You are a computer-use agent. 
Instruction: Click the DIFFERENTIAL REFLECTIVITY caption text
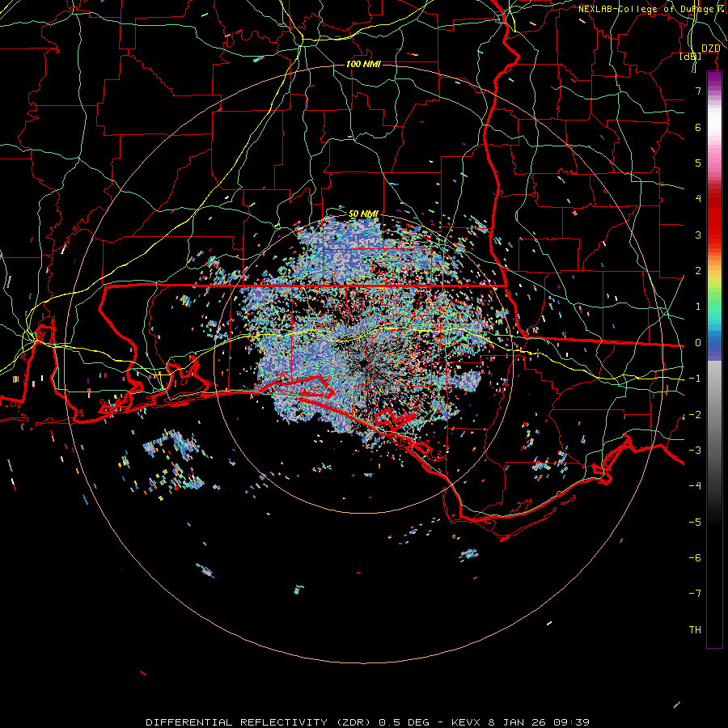236,722
